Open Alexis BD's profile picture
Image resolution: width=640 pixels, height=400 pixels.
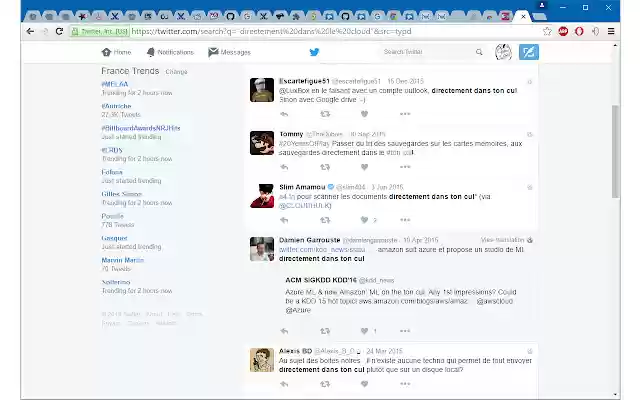[262, 359]
